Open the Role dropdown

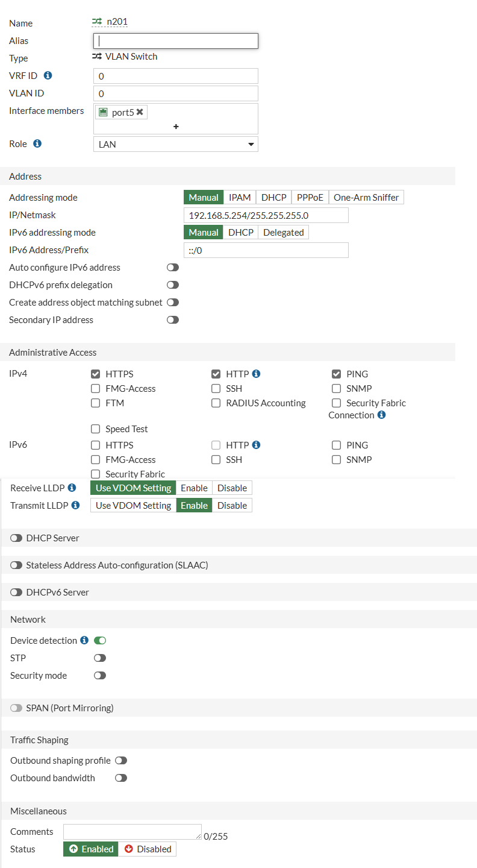coord(176,144)
